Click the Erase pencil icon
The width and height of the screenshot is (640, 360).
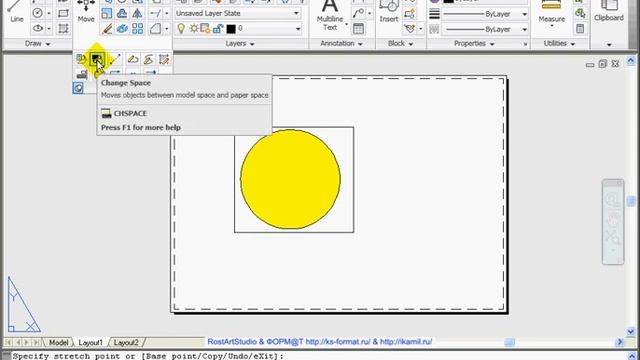pos(107,29)
